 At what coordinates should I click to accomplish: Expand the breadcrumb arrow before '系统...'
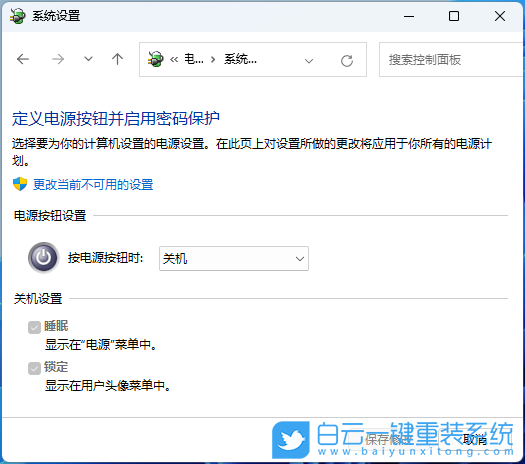(213, 60)
